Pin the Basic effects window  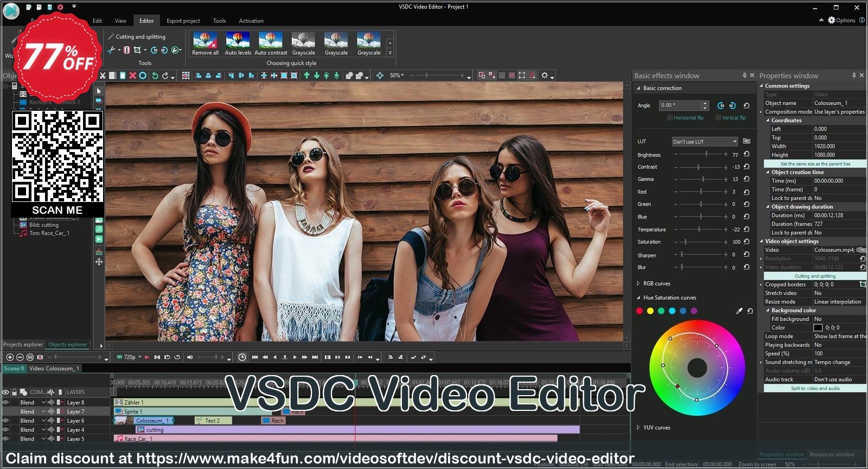744,75
